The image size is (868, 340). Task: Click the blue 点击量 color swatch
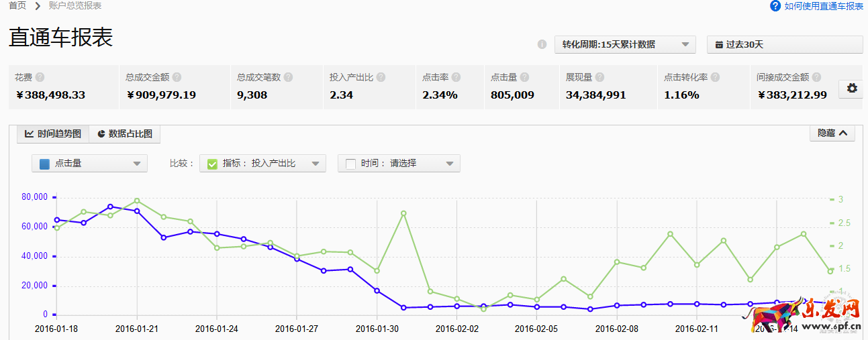[45, 164]
